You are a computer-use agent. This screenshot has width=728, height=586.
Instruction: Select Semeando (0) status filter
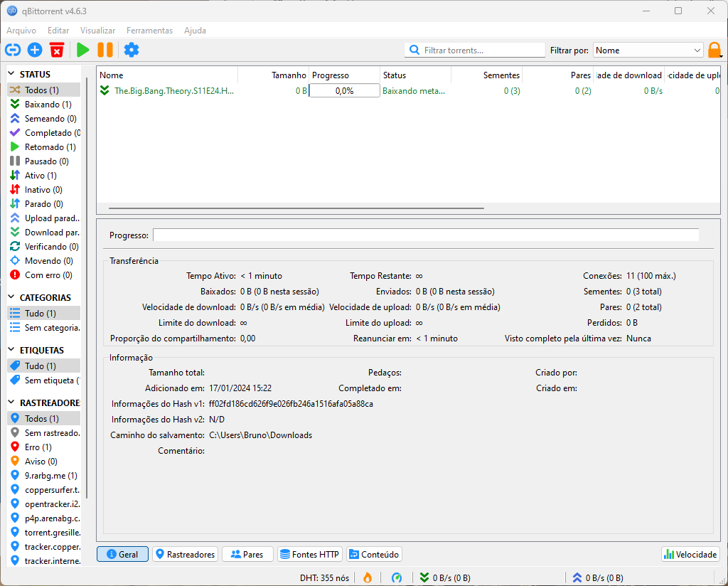[44, 118]
